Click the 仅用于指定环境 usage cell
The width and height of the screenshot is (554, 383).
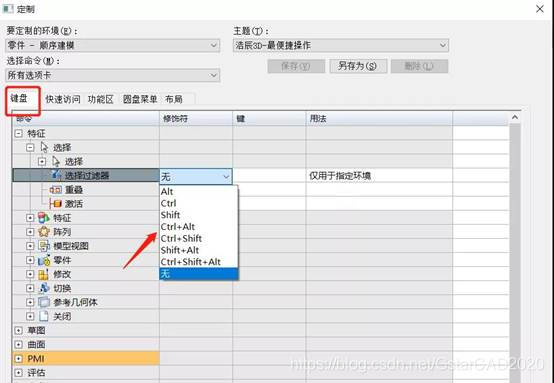(x=379, y=176)
